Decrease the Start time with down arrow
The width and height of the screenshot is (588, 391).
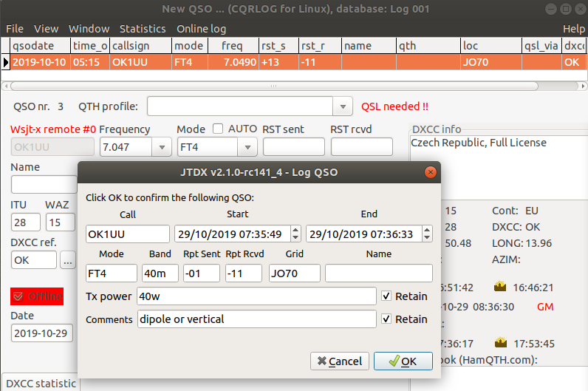click(295, 237)
